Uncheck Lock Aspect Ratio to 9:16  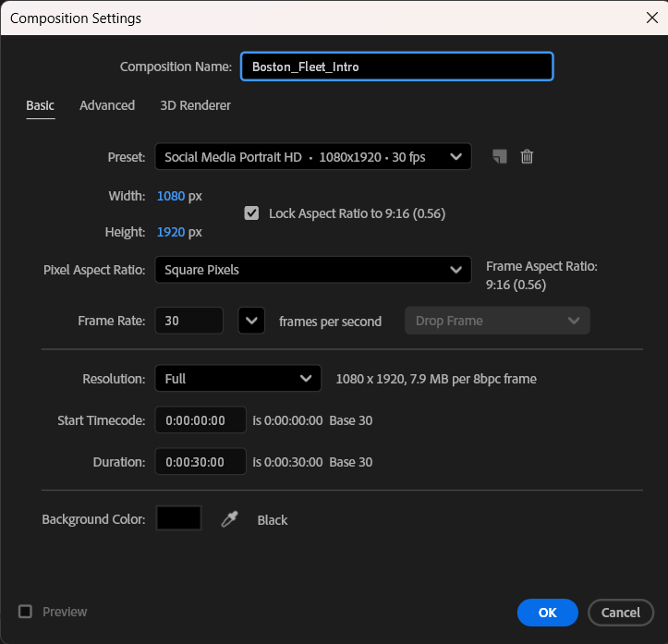coord(251,213)
